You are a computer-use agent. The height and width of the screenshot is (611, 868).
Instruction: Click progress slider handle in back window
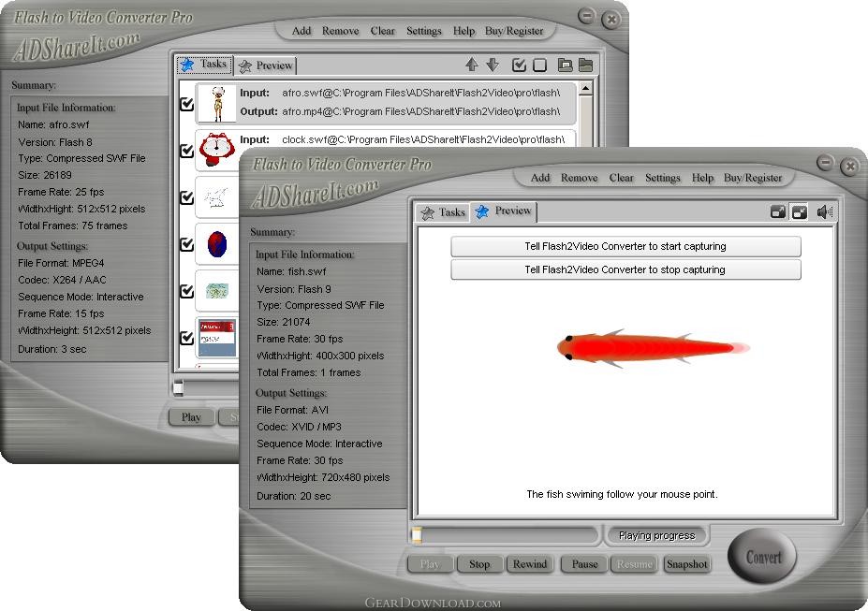pos(178,388)
